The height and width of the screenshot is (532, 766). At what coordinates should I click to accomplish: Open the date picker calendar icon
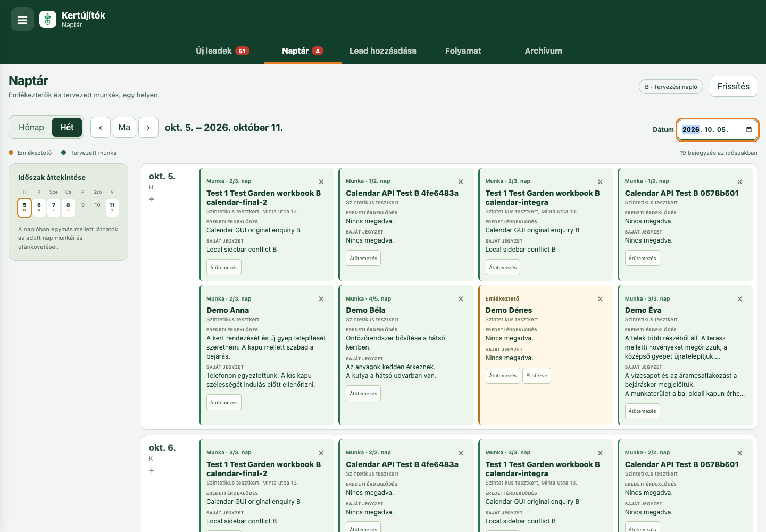pyautogui.click(x=749, y=129)
